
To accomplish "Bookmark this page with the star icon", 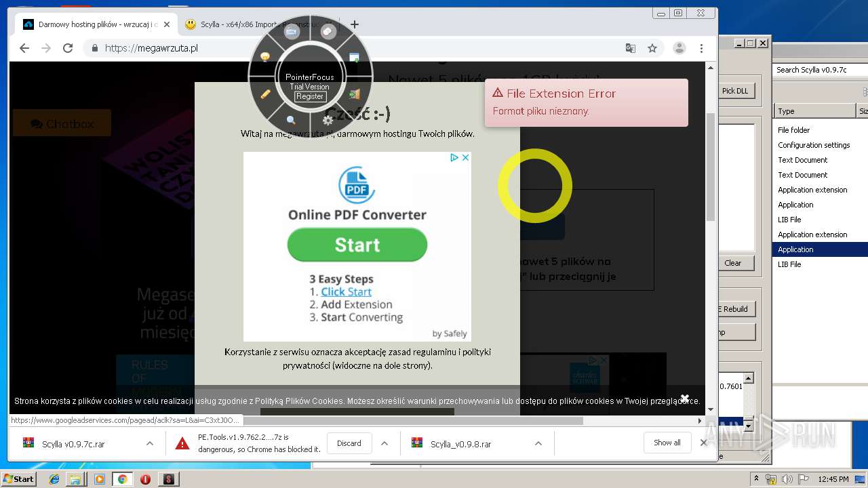I will tap(652, 48).
